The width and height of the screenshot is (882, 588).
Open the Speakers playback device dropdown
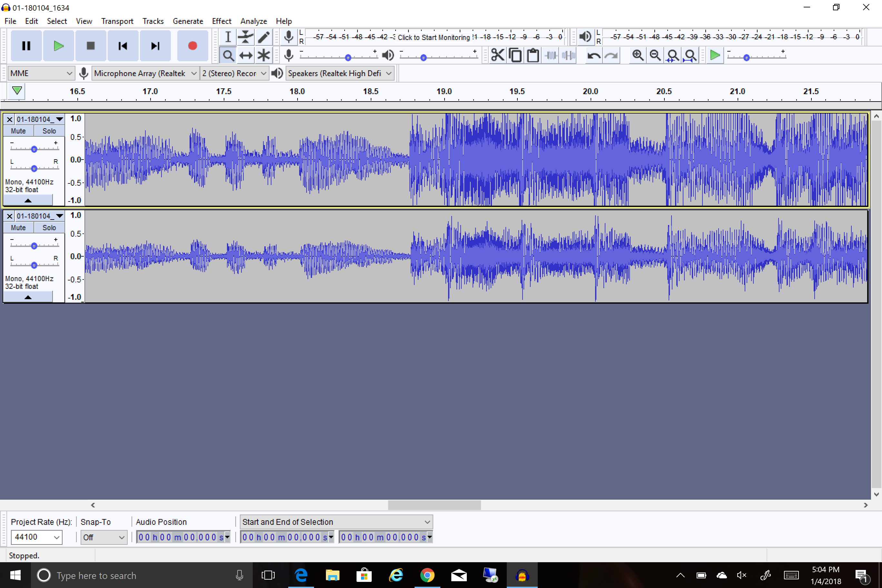click(340, 73)
